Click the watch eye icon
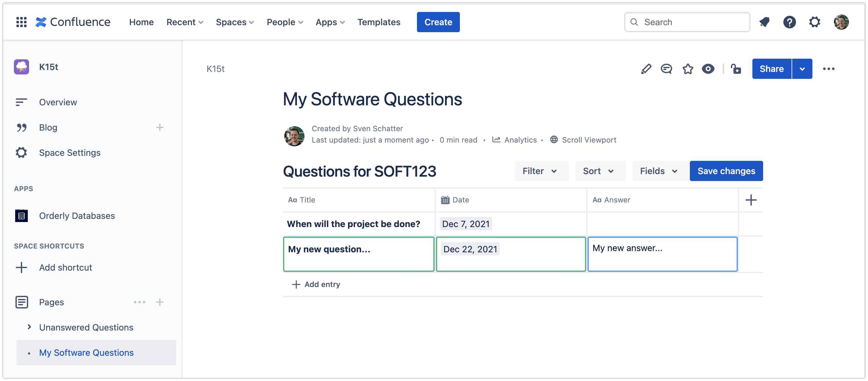 (x=708, y=69)
